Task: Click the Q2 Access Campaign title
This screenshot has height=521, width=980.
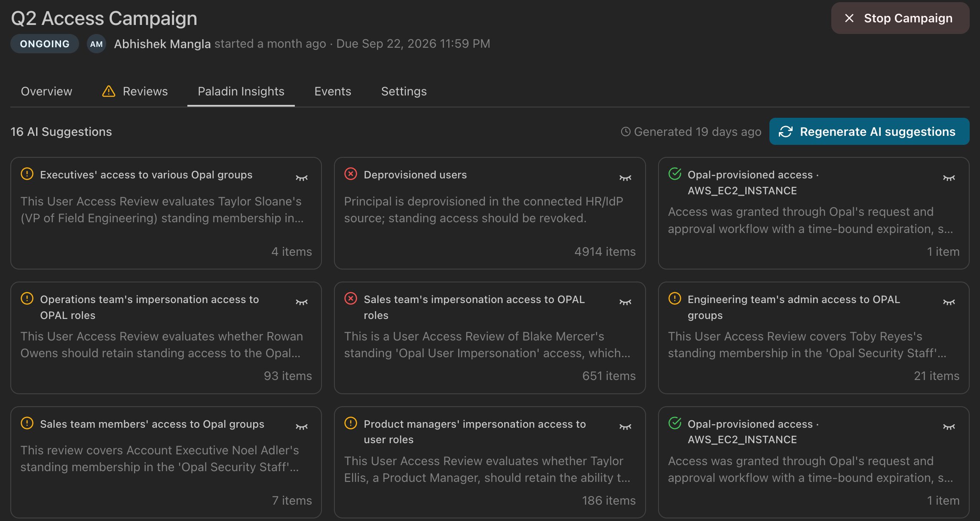Action: tap(104, 18)
